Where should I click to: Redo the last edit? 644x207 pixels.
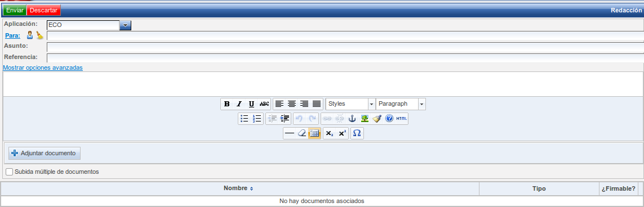pos(312,119)
